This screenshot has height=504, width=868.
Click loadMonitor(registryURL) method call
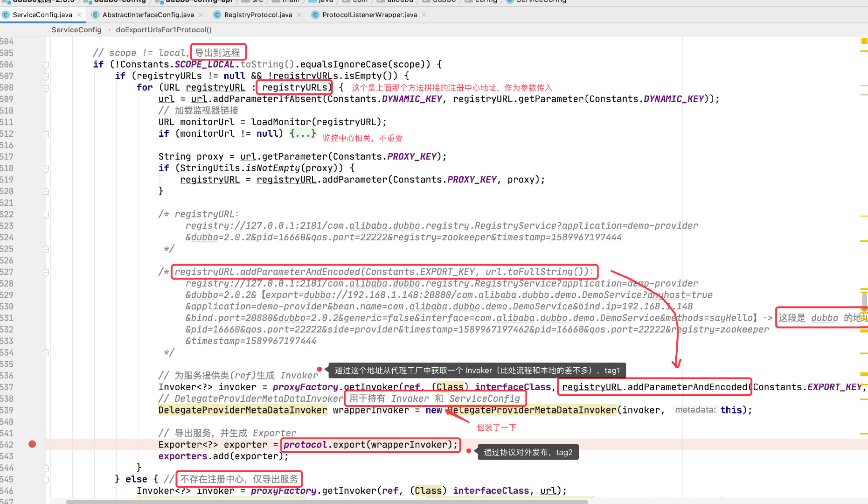[x=316, y=122]
